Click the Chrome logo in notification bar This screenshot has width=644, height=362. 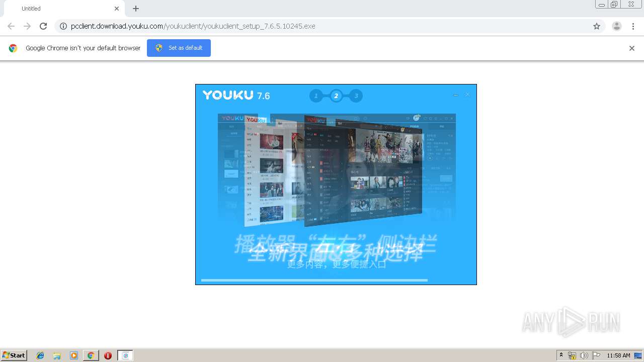click(13, 48)
